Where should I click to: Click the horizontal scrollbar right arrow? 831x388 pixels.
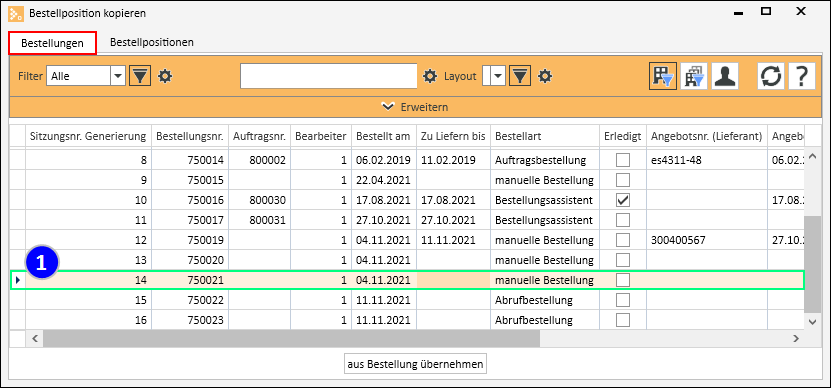pos(795,338)
